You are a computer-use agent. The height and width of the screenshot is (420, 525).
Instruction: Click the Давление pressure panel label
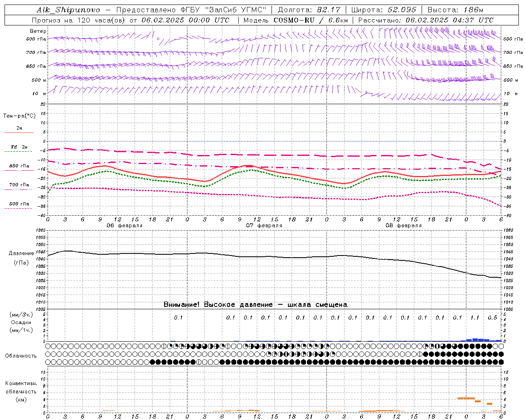(21, 253)
